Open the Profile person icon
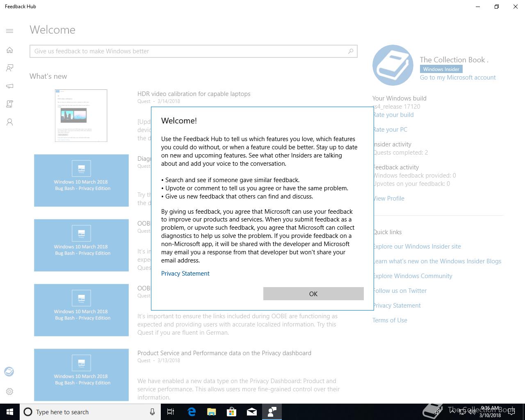 pos(10,122)
